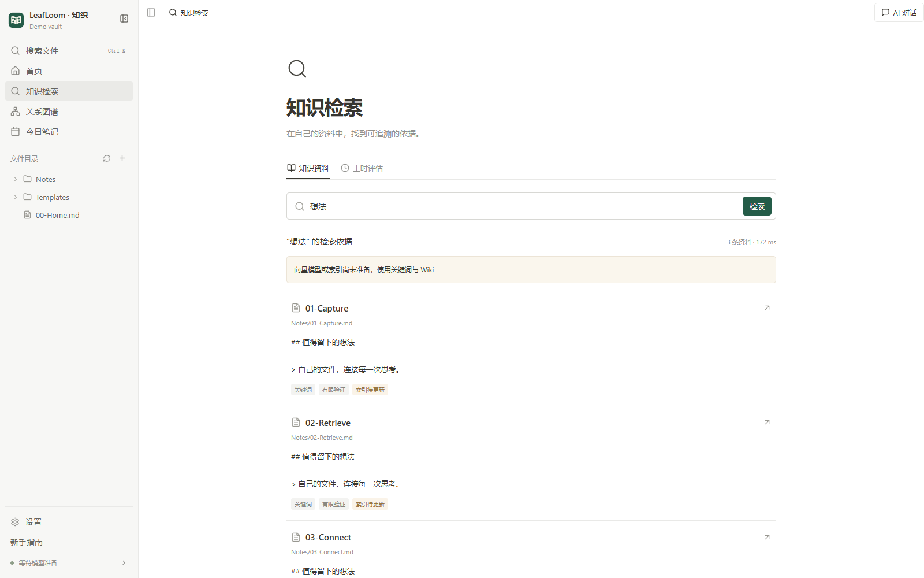Click the Notes/01-Capture.md path text

[322, 324]
